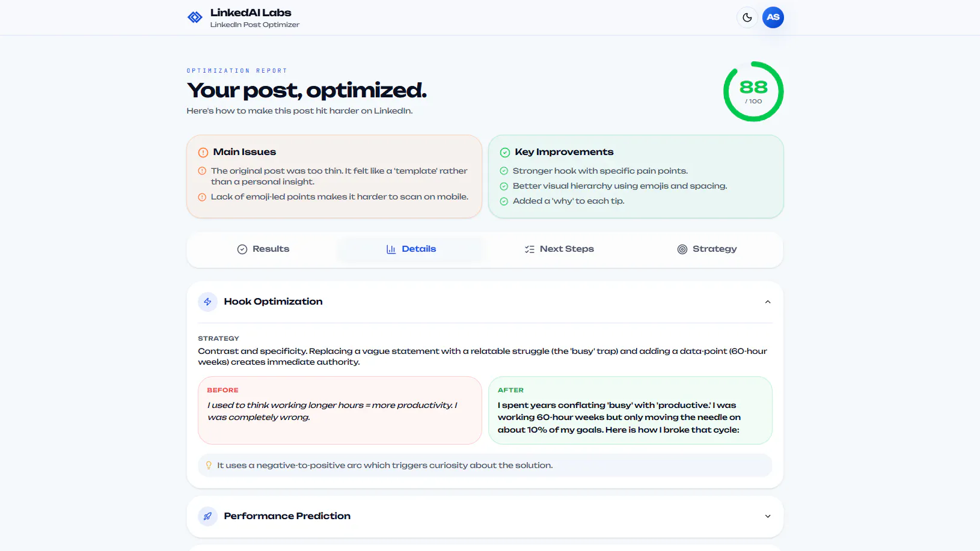Image resolution: width=980 pixels, height=551 pixels.
Task: Click check icon beside 'Stronger hook' item
Action: click(x=504, y=171)
